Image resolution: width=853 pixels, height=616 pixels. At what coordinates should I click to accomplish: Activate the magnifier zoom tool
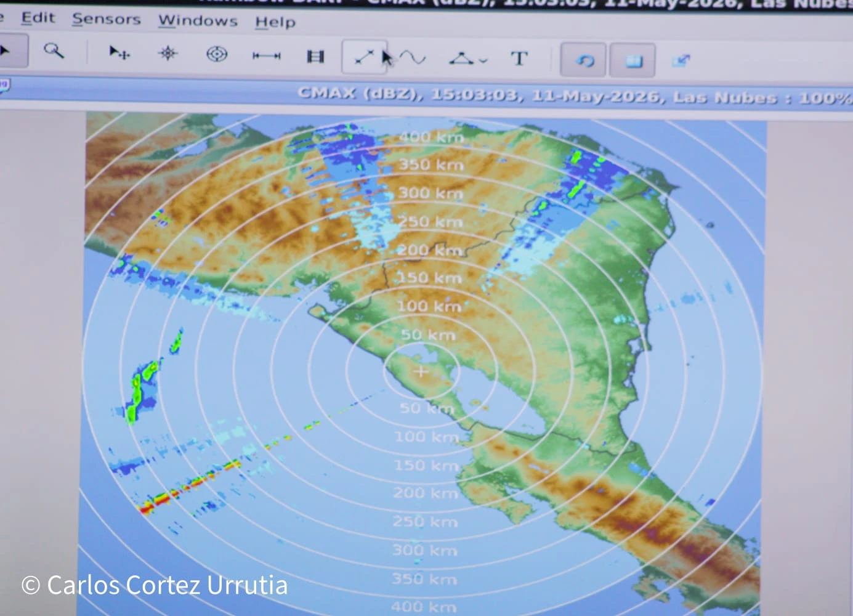pos(54,51)
